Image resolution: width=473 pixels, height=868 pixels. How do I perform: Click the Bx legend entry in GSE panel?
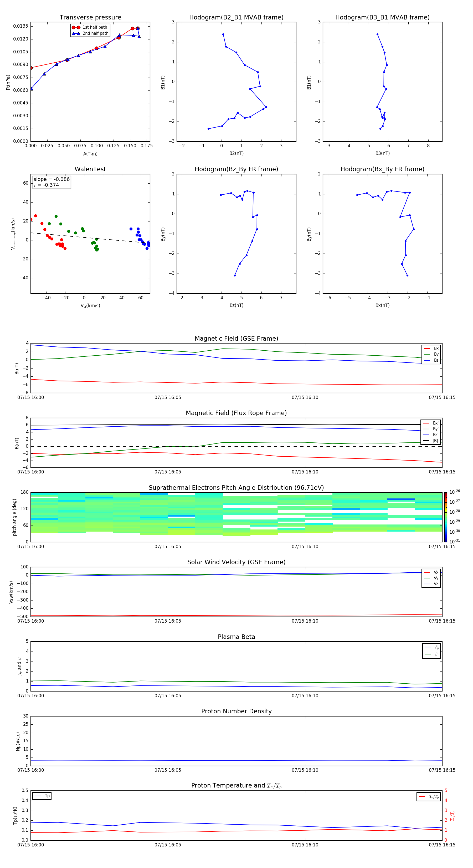coord(431,349)
